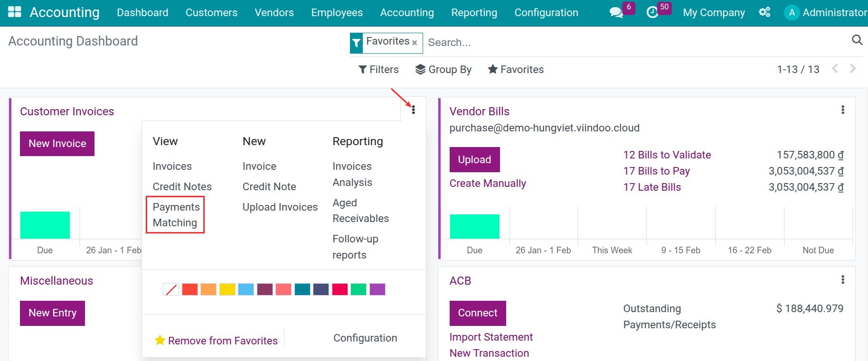Open the Favorites dropdown
This screenshot has height=361, width=868.
[x=516, y=70]
